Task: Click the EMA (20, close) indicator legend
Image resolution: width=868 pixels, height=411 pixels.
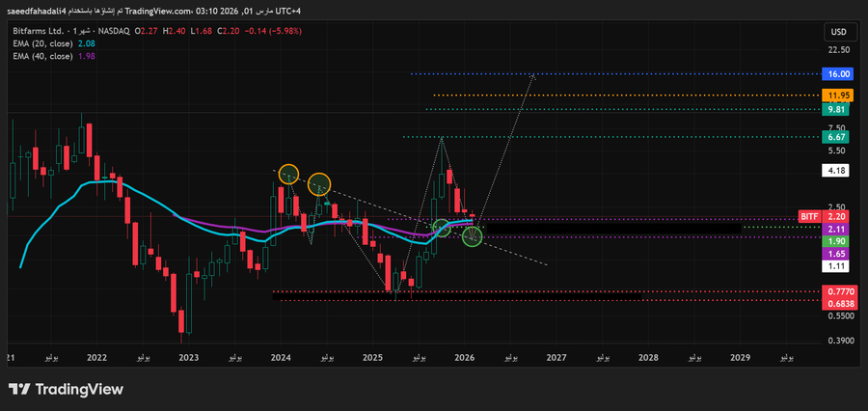Action: [42, 43]
